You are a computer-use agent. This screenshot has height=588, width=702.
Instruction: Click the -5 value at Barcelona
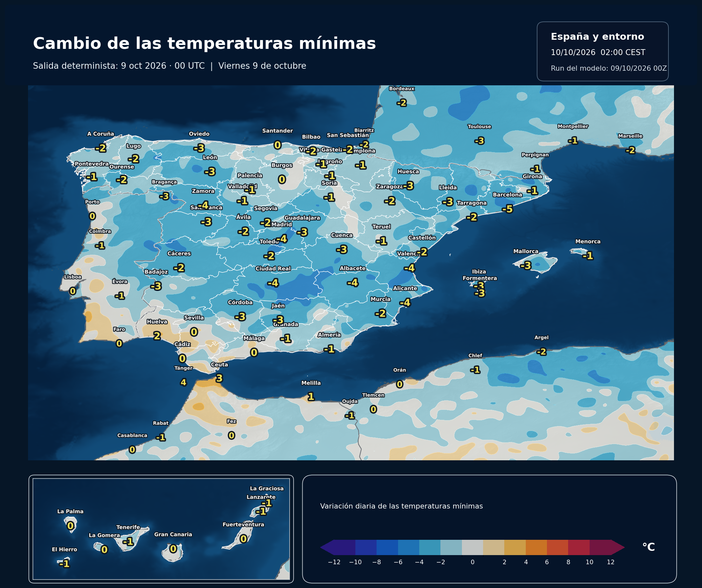coord(508,209)
